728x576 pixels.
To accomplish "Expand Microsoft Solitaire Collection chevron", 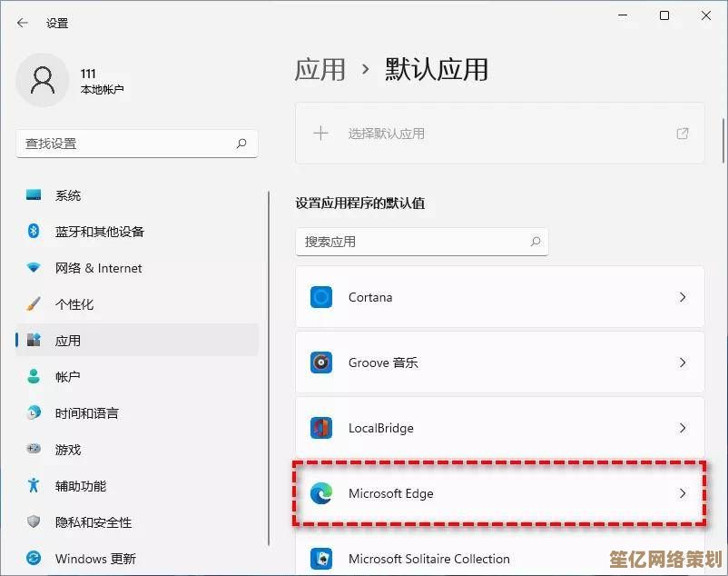I will tap(683, 559).
